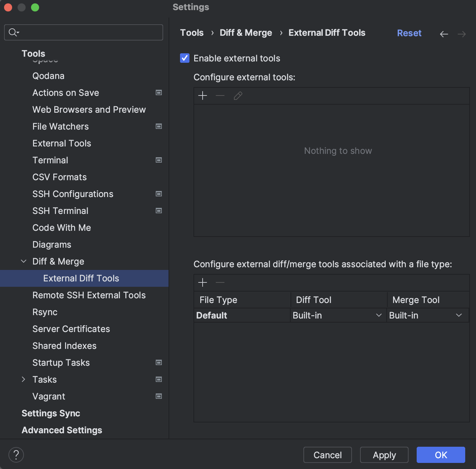Edit external tool with the pencil icon
Viewport: 476px width, 469px height.
click(238, 95)
